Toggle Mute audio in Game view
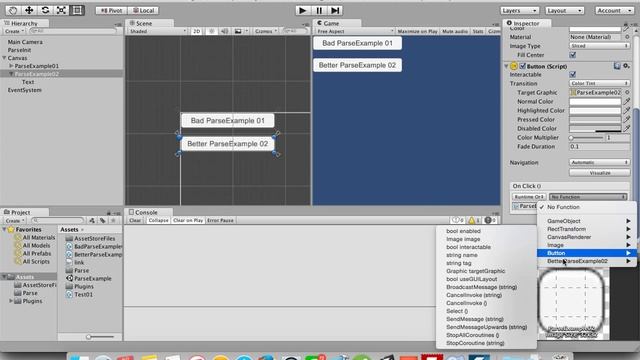640x360 pixels. click(455, 31)
